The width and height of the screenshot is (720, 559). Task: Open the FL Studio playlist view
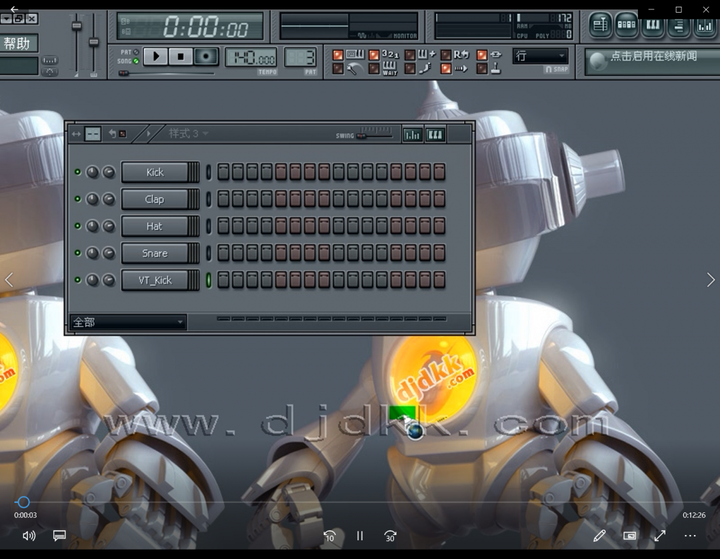pyautogui.click(x=601, y=25)
